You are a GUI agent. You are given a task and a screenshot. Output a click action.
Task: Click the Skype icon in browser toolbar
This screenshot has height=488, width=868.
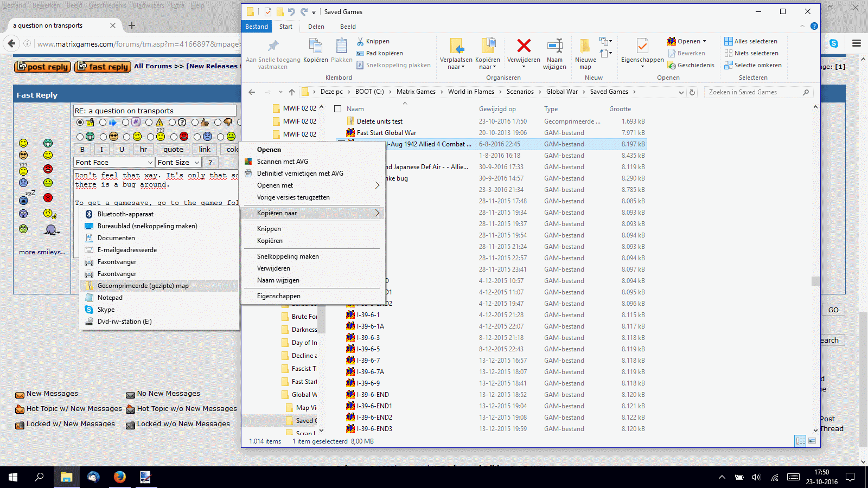pyautogui.click(x=834, y=43)
